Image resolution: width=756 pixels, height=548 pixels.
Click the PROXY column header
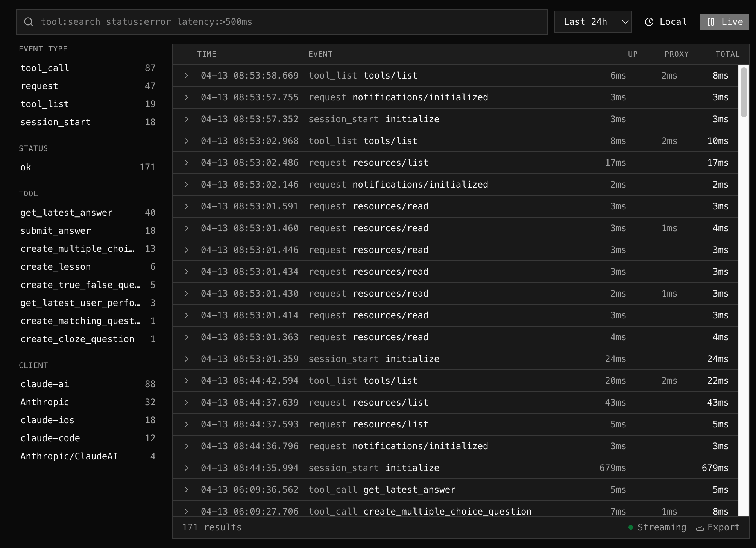(676, 54)
